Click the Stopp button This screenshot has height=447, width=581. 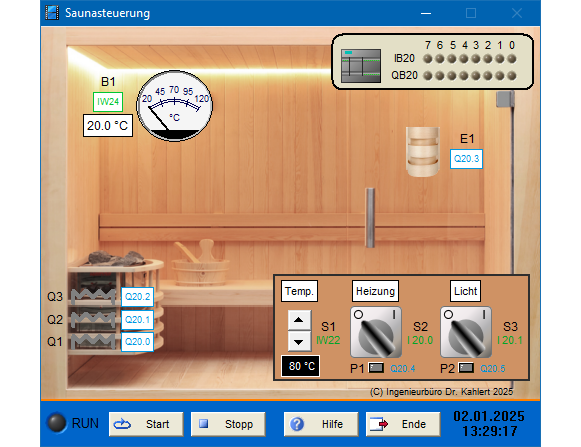228,424
